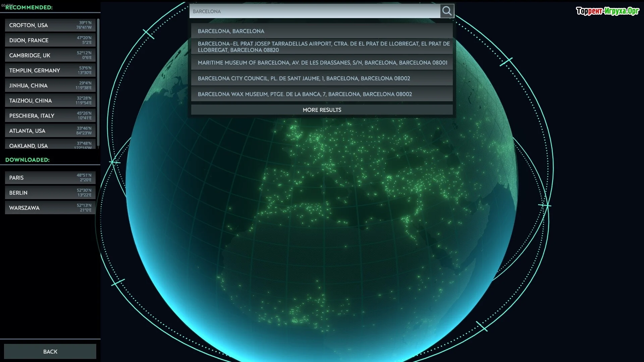Select Maritime Museum of Barcelona result

point(322,63)
